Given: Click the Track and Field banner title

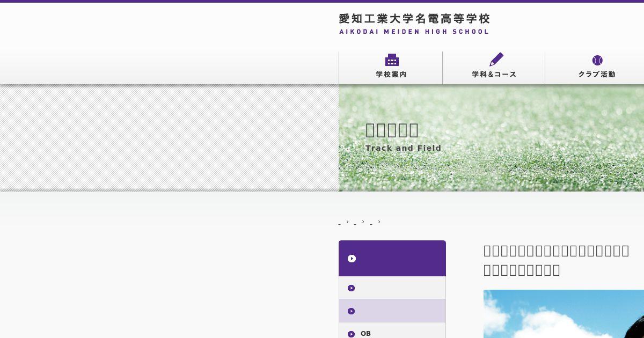Looking at the screenshot, I should pyautogui.click(x=404, y=148).
